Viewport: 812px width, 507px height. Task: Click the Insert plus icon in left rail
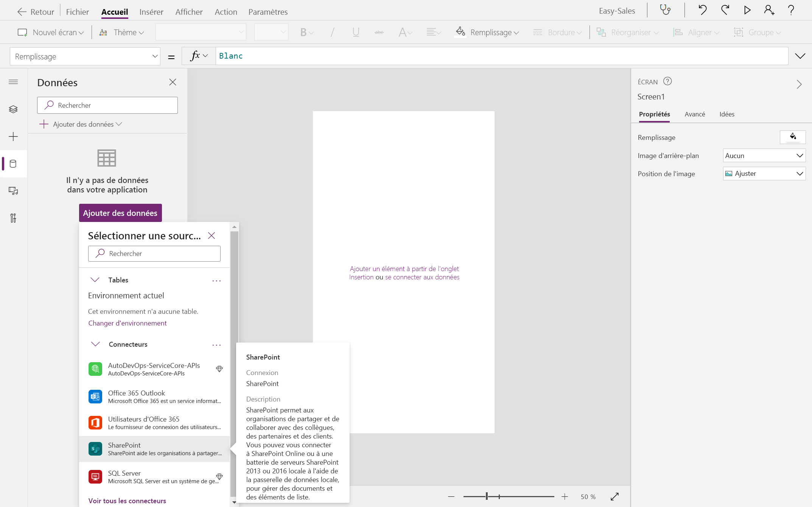tap(13, 136)
